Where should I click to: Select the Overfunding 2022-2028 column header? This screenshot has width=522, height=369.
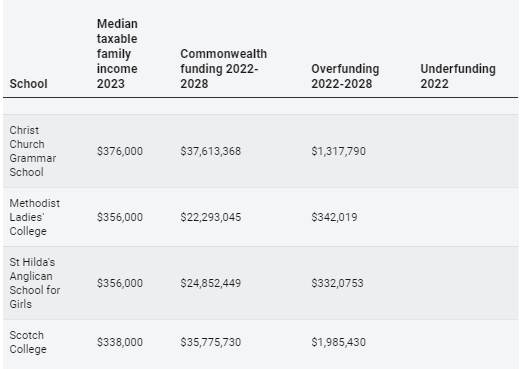coord(345,76)
